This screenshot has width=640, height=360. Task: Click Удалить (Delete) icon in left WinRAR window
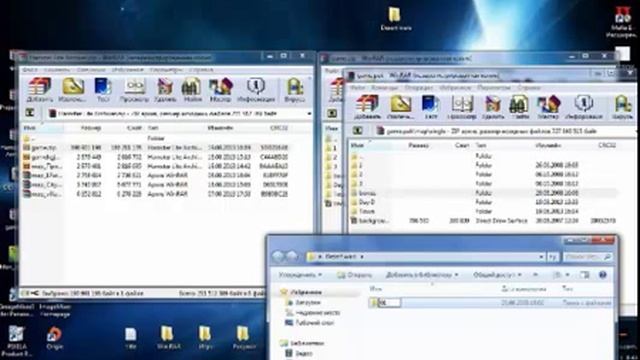[165, 90]
